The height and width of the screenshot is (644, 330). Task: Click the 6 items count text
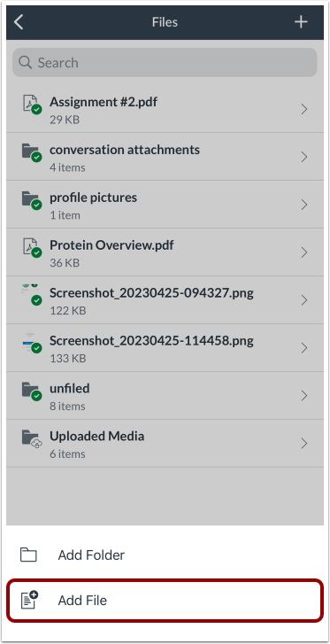coord(67,454)
